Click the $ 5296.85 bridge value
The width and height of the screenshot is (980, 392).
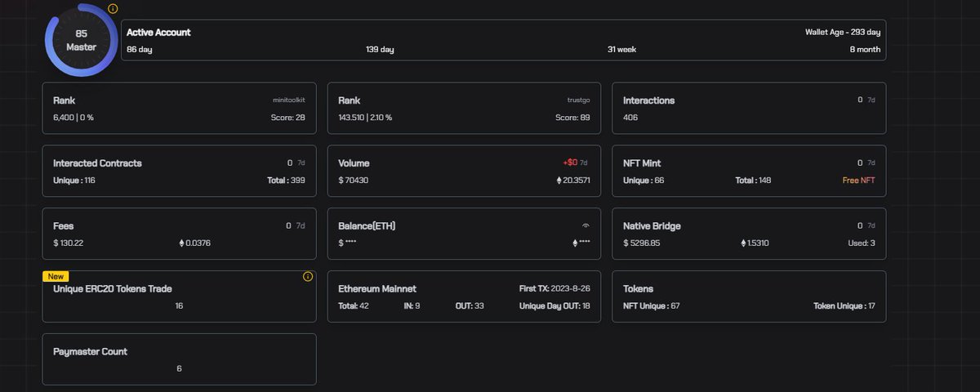coord(642,243)
